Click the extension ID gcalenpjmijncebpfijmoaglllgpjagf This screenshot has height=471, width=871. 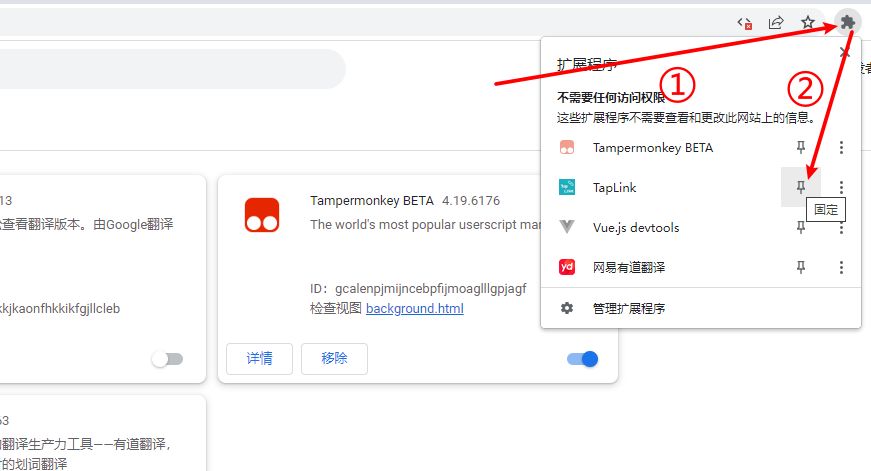(431, 289)
